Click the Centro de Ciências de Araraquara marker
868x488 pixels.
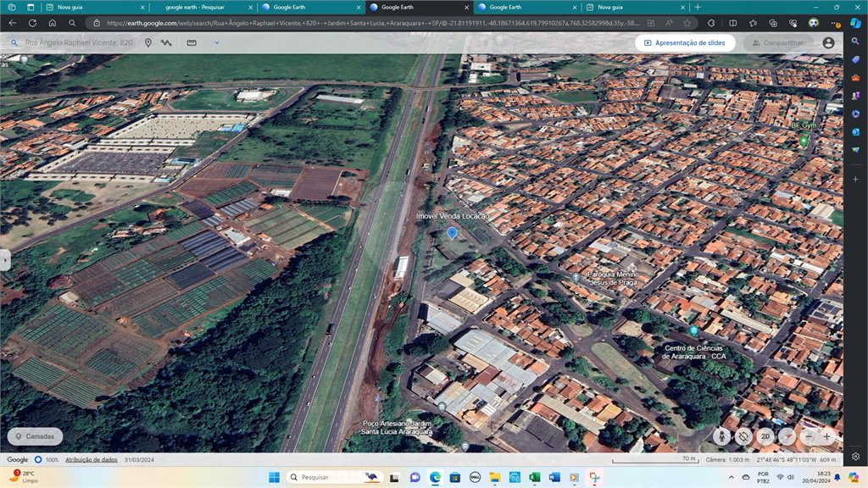pyautogui.click(x=693, y=331)
